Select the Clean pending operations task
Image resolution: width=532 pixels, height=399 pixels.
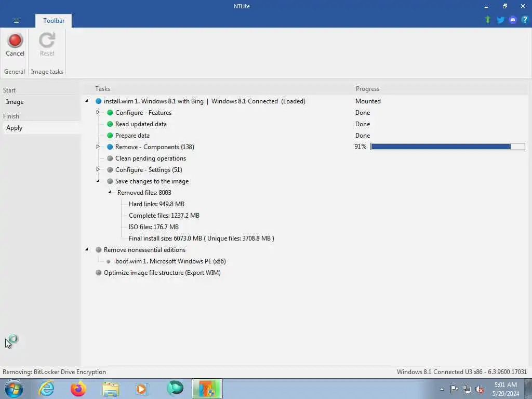pyautogui.click(x=151, y=158)
